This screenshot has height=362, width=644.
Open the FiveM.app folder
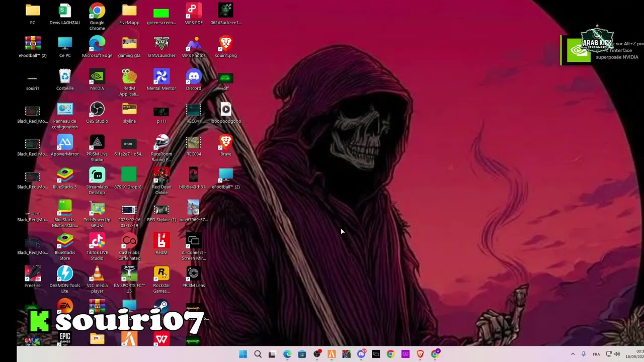click(x=129, y=15)
